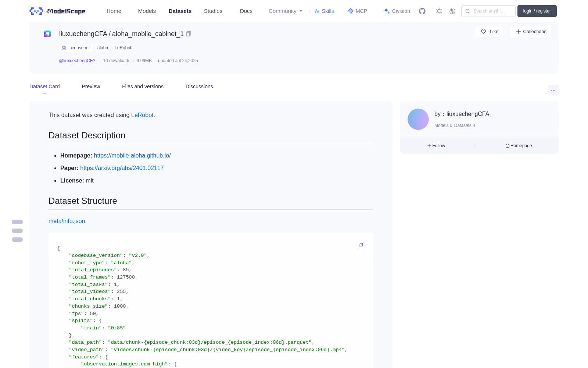Image resolution: width=588 pixels, height=368 pixels.
Task: Open the three-dots more options button
Action: (553, 90)
